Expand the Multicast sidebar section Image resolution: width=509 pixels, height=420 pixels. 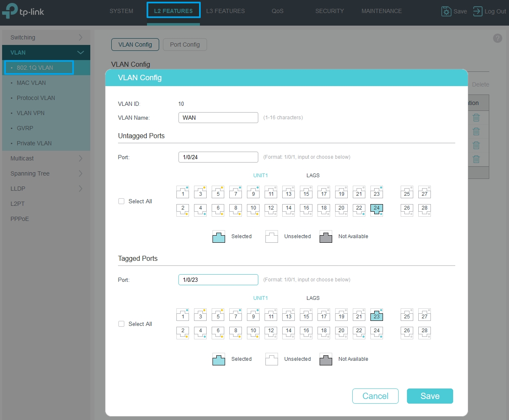(46, 158)
